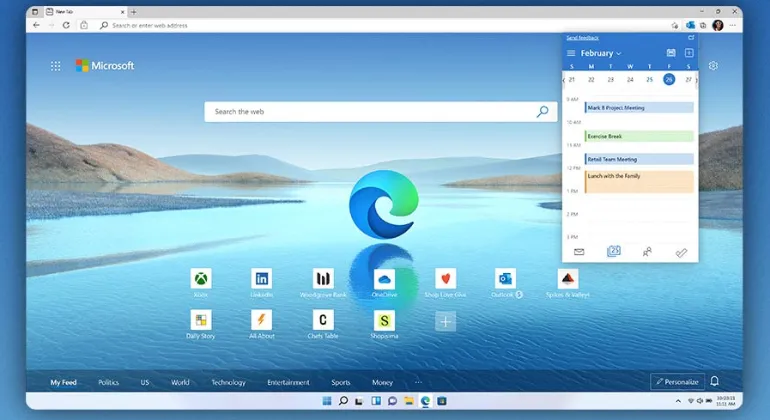Open the Lunch with the Family event
This screenshot has height=420, width=770.
(639, 182)
